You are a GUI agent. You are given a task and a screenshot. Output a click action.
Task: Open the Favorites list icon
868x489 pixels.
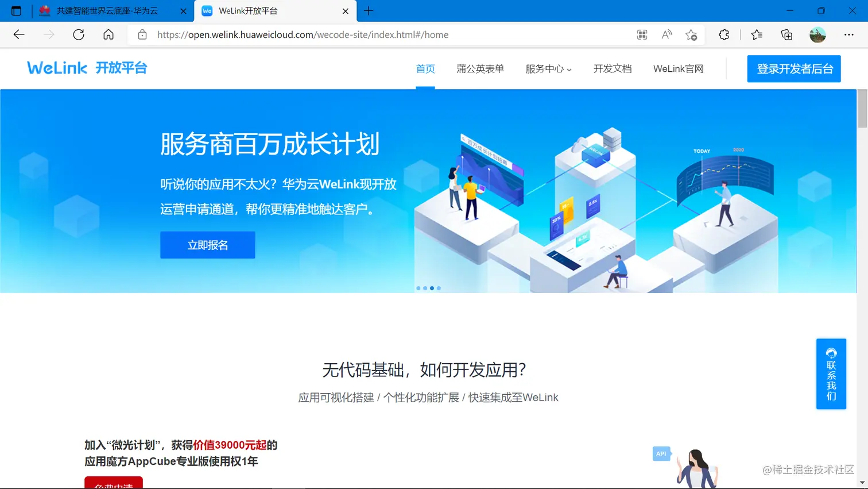[x=757, y=34]
